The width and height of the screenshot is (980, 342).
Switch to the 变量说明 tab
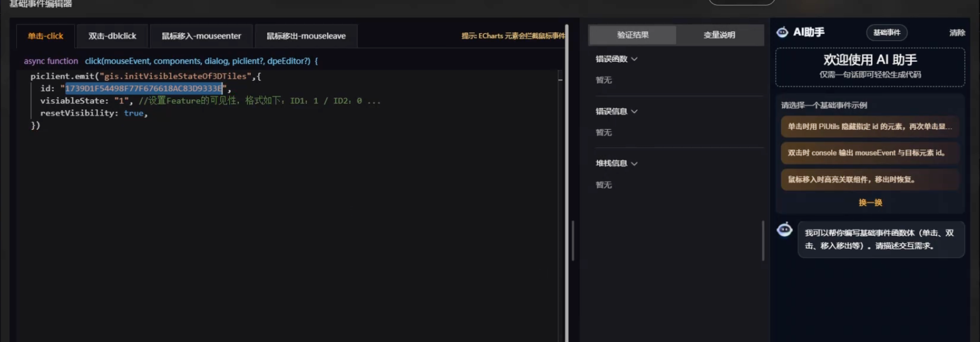[719, 35]
